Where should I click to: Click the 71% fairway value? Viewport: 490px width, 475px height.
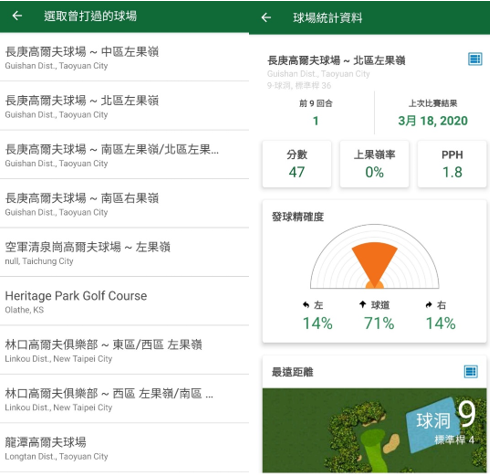(x=379, y=323)
